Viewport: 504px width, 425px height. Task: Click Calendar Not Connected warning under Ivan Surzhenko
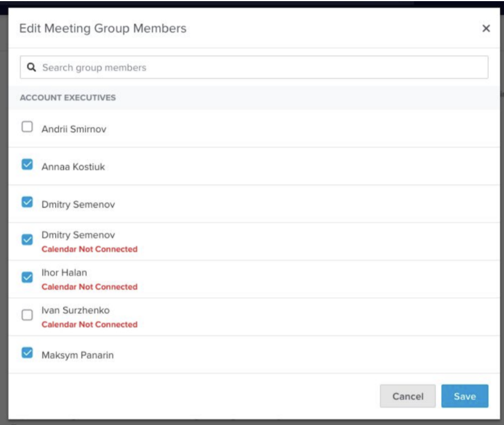coord(89,325)
